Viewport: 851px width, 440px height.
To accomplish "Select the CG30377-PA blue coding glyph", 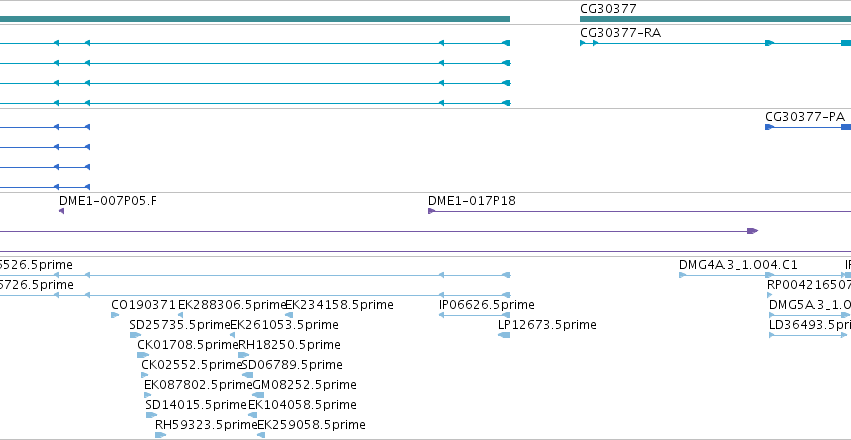I will click(808, 127).
